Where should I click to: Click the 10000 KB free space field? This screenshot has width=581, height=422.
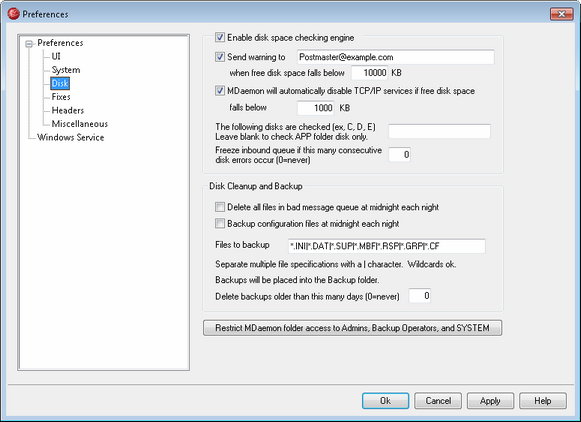369,73
